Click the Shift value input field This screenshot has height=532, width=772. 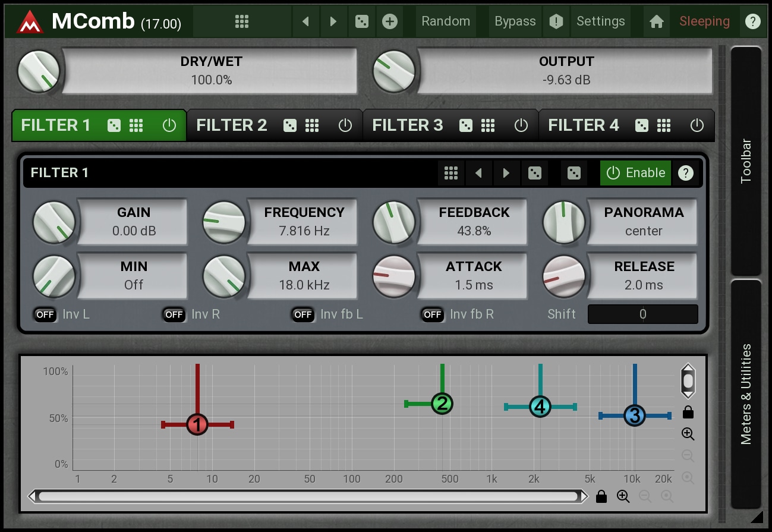pyautogui.click(x=642, y=314)
